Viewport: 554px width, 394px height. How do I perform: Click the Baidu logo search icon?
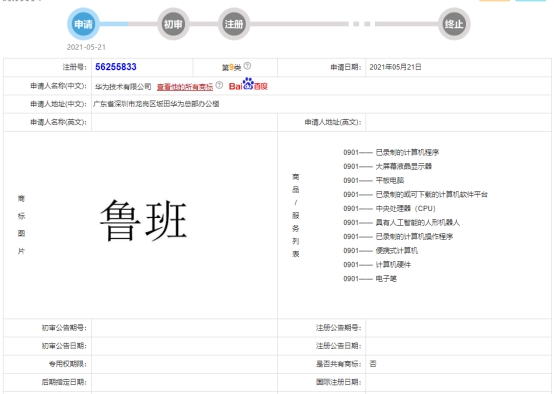[248, 84]
